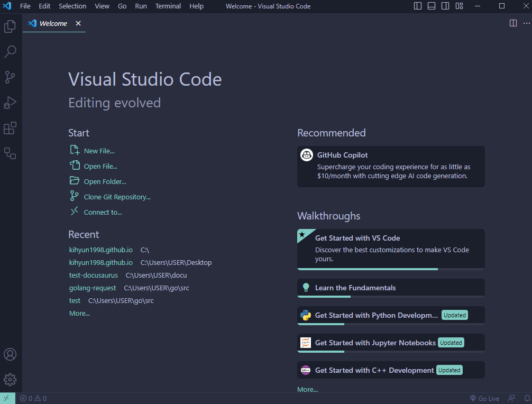Open the Edit menu
532x404 pixels.
pyautogui.click(x=44, y=6)
